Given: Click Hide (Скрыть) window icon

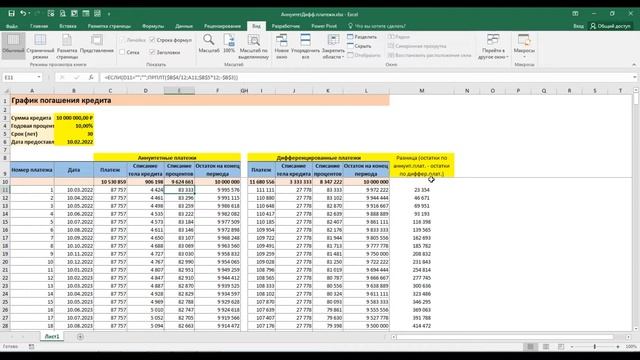Looking at the screenshot, I should [x=359, y=46].
